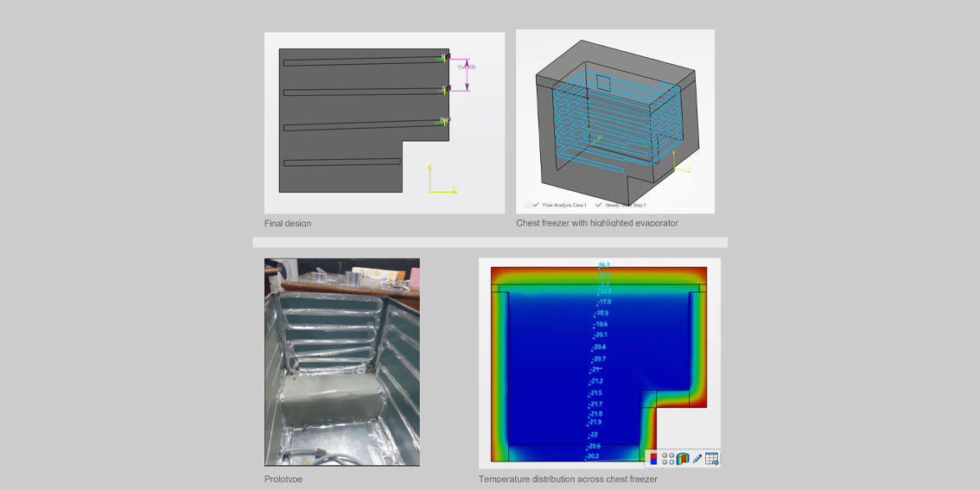Click the -21.7 temperature probe label
980x490 pixels.
tap(595, 404)
